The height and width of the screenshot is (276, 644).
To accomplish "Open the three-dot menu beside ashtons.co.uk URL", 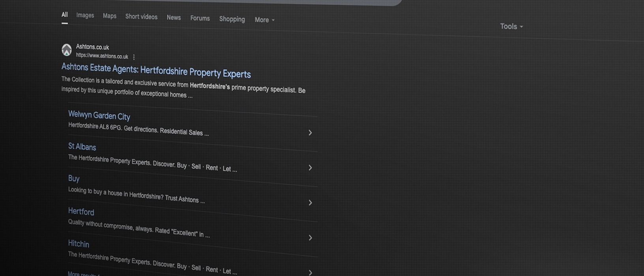I will [x=134, y=57].
